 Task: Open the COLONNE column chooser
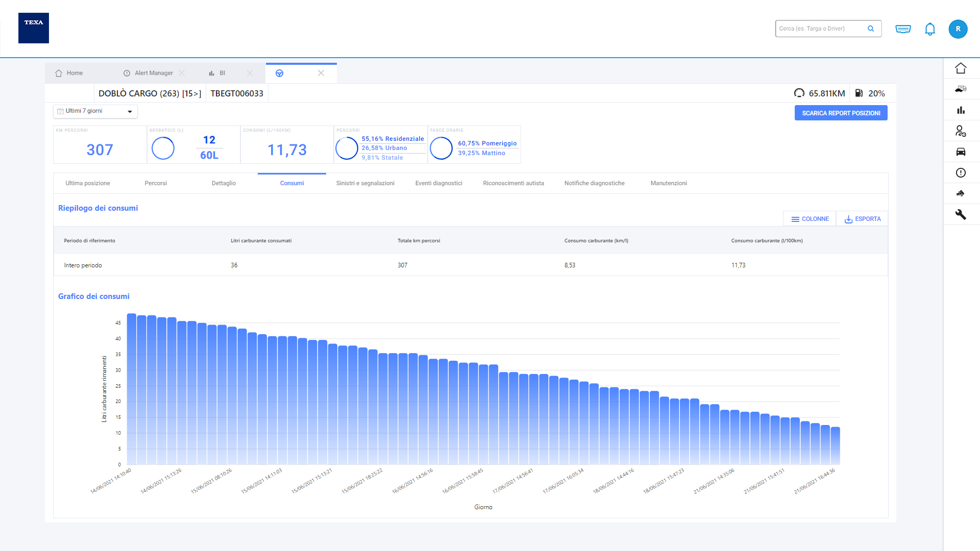810,219
